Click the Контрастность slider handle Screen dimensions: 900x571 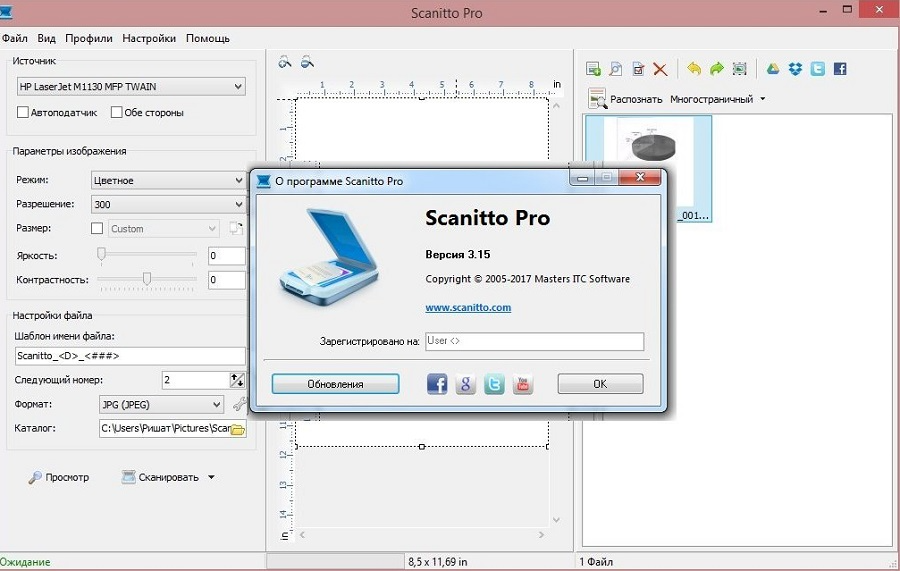(x=147, y=279)
